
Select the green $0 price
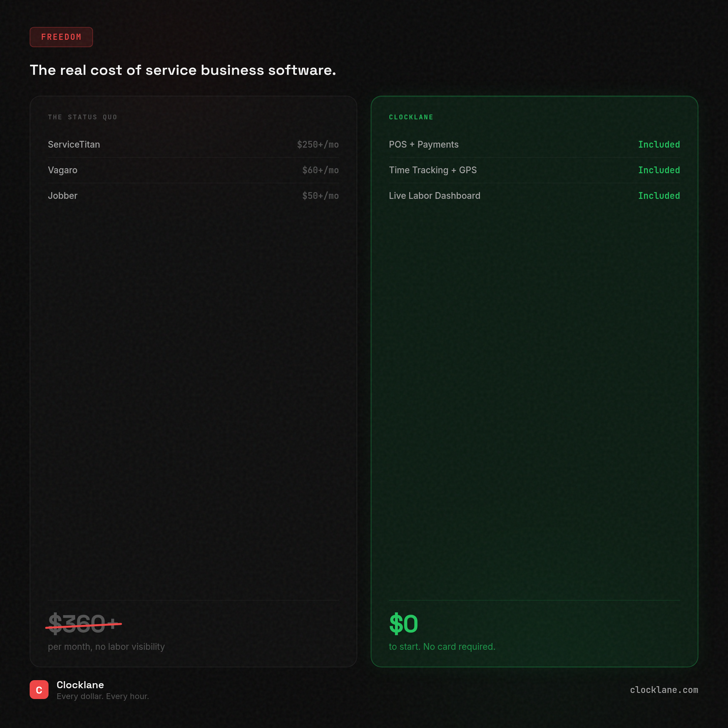[x=403, y=624]
